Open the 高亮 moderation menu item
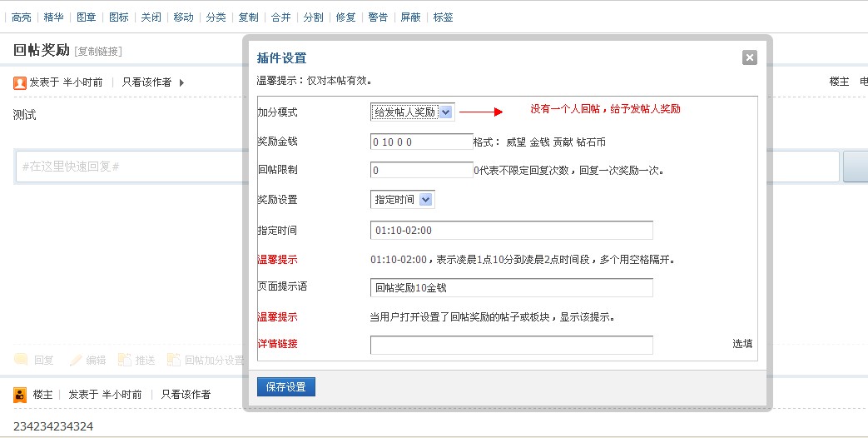The image size is (868, 438). coord(22,17)
